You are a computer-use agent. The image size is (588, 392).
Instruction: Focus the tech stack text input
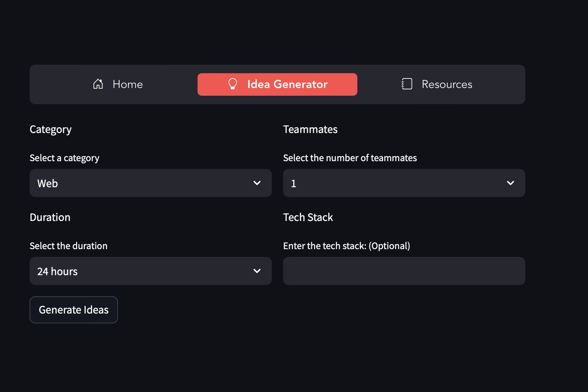coord(404,271)
